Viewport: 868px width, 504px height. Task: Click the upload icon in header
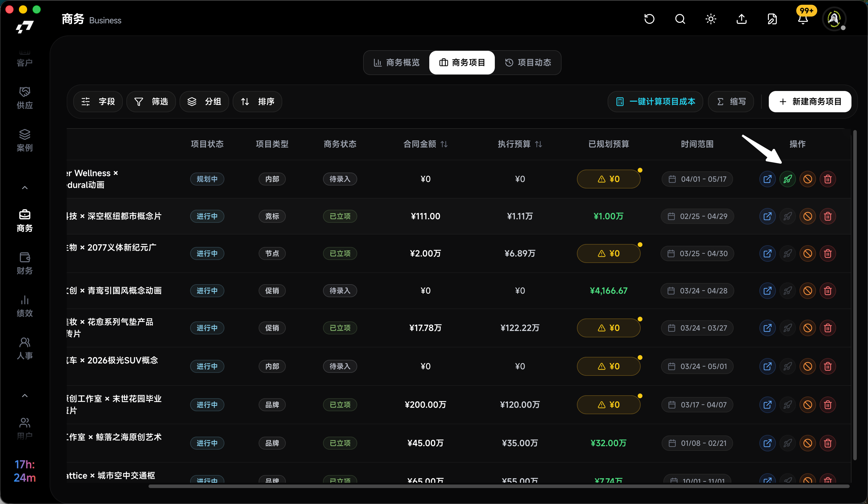click(741, 19)
